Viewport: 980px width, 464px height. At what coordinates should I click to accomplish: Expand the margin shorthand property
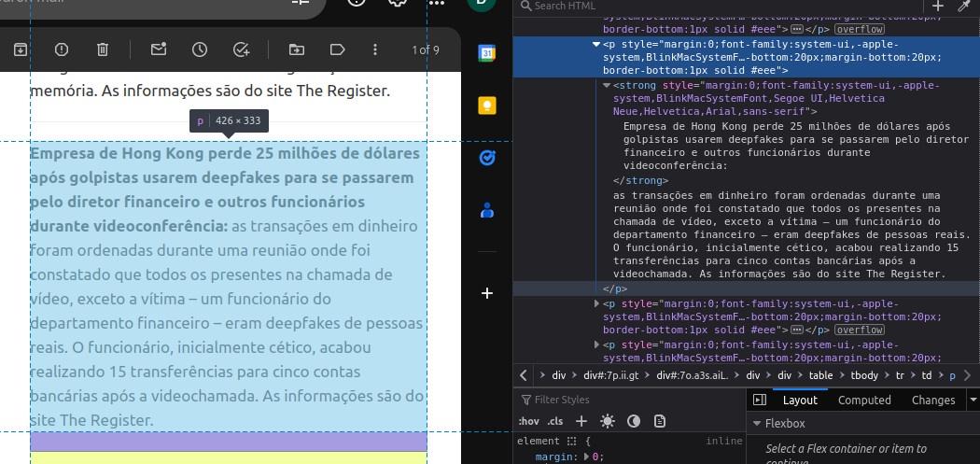[586, 457]
